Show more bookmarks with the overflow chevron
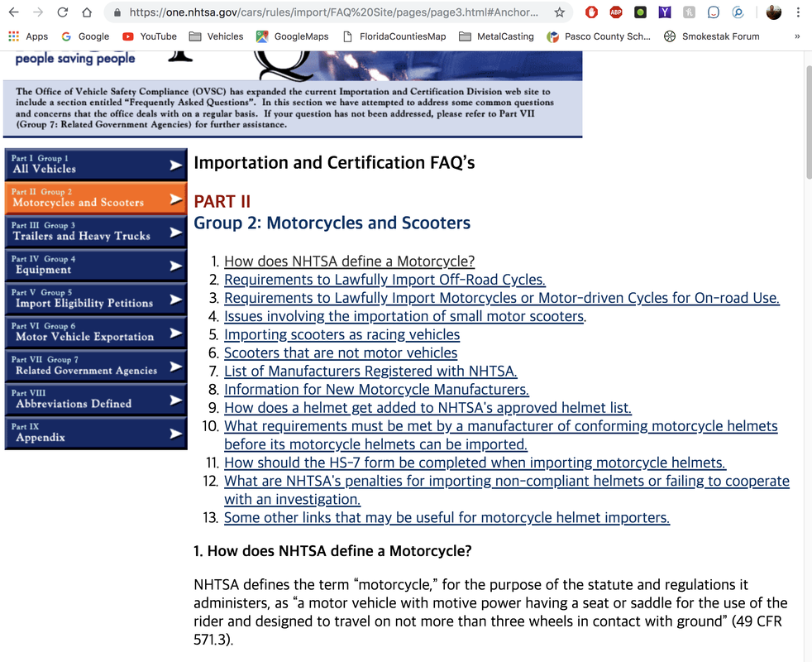This screenshot has height=662, width=812. click(x=797, y=36)
